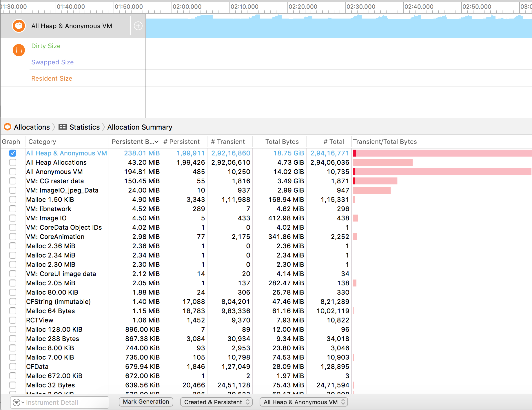Toggle the Swapped Size legend entry
Viewport: 532px width, 410px height.
(x=52, y=62)
